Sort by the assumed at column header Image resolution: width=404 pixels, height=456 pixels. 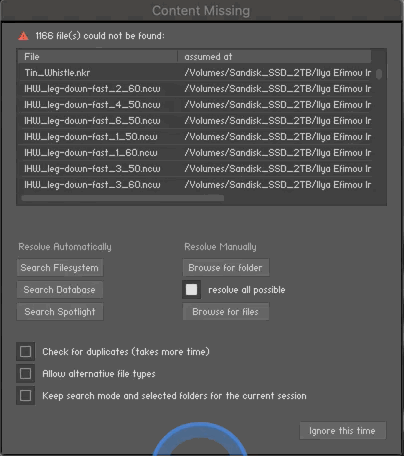point(274,57)
